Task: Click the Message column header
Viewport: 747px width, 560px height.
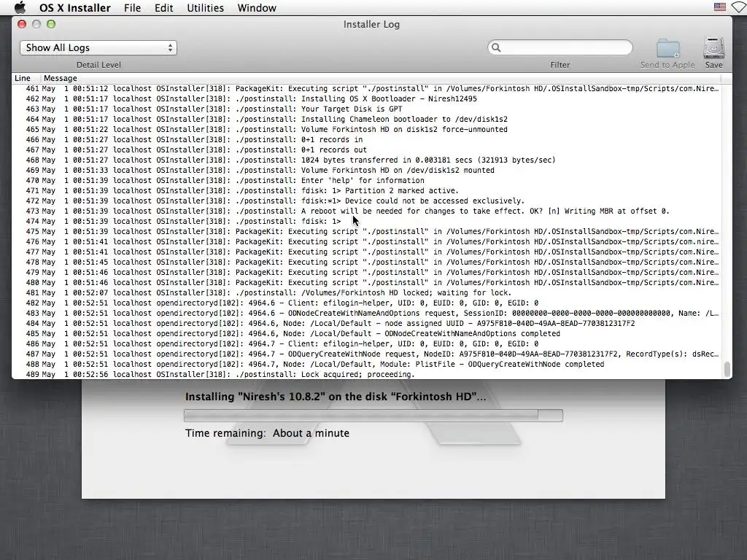Action: 60,78
